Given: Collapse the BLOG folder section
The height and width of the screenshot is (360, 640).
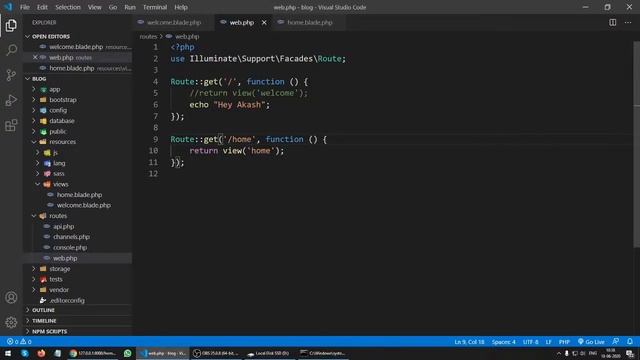Looking at the screenshot, I should 78,79.
